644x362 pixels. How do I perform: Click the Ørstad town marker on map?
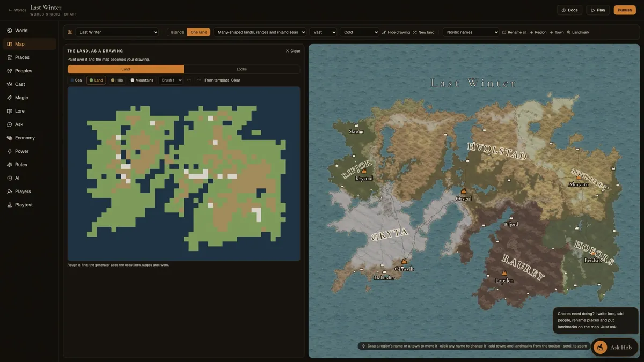[x=463, y=191]
